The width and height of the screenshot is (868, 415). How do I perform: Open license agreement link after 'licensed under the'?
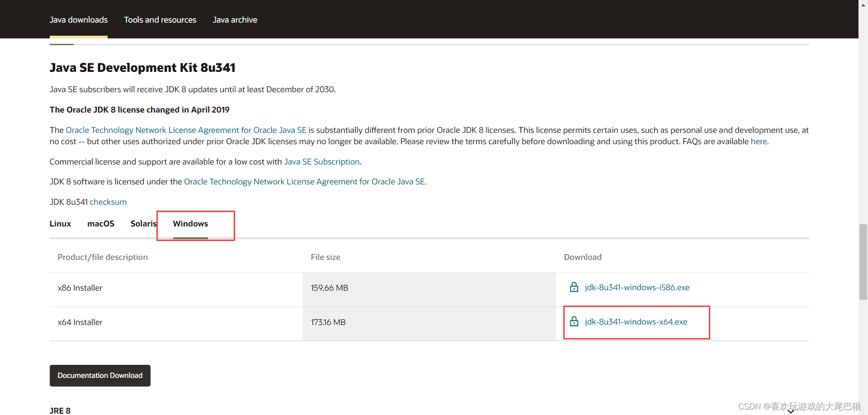click(304, 182)
